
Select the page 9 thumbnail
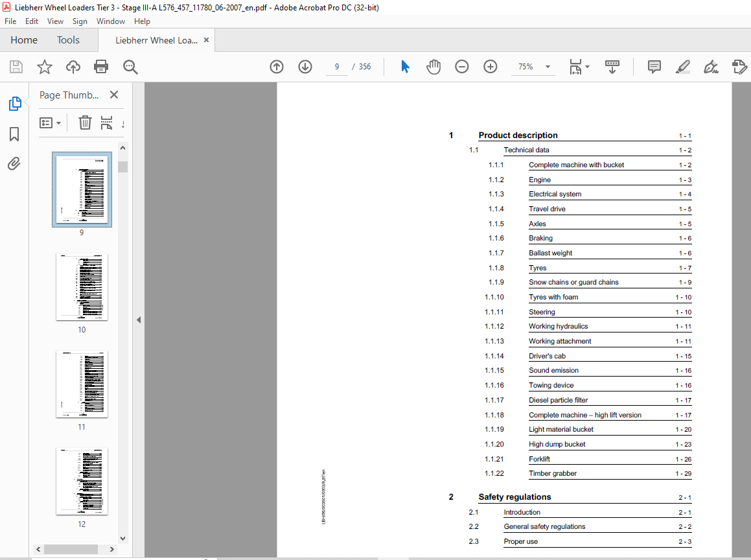coord(82,189)
